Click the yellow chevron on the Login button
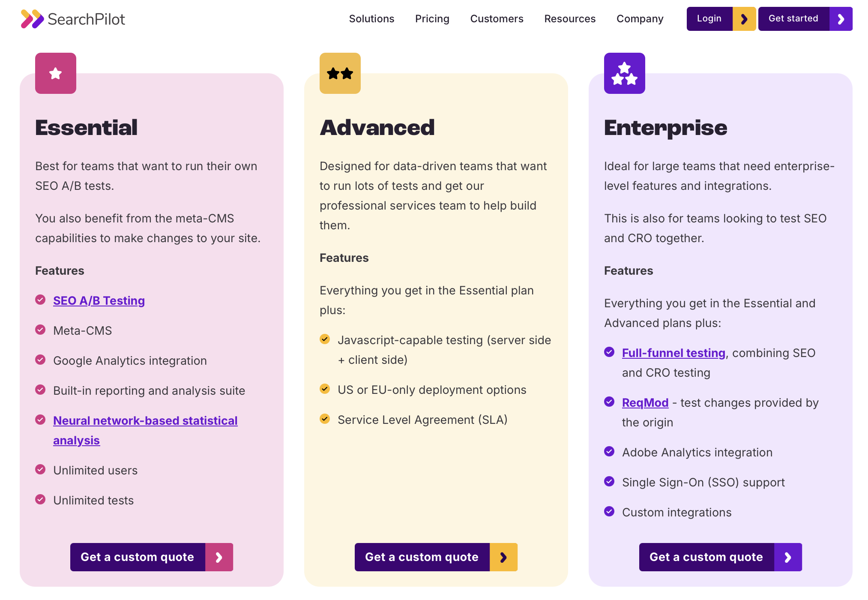 tap(744, 19)
